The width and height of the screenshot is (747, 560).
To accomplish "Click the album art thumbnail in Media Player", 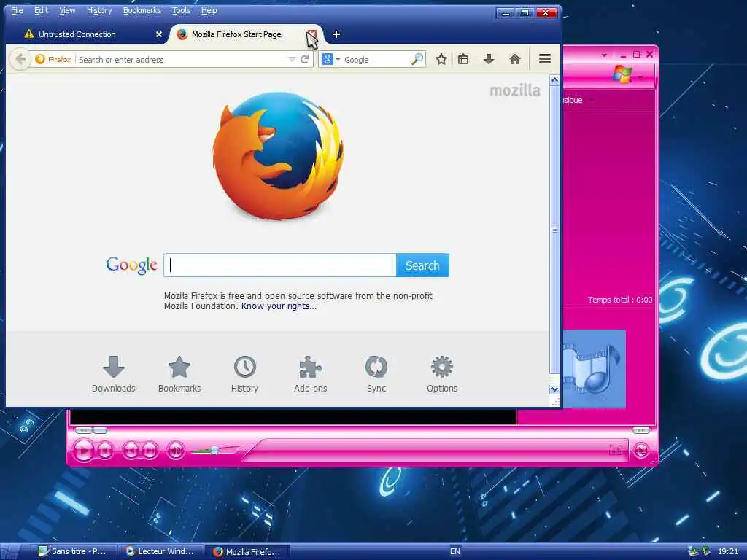I will [x=594, y=369].
